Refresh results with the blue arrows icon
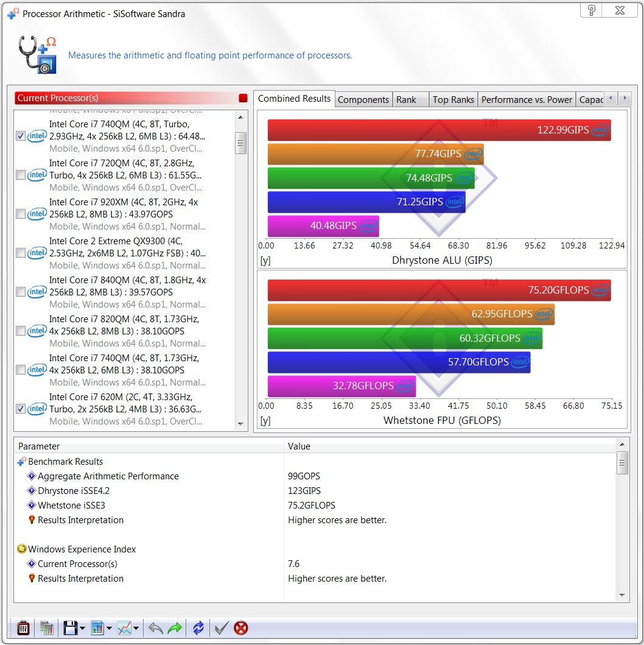Screen dimensions: 644x645 point(198,628)
